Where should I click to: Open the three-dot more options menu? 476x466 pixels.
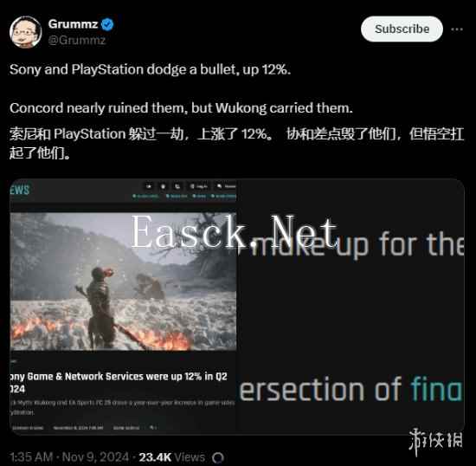tap(457, 29)
